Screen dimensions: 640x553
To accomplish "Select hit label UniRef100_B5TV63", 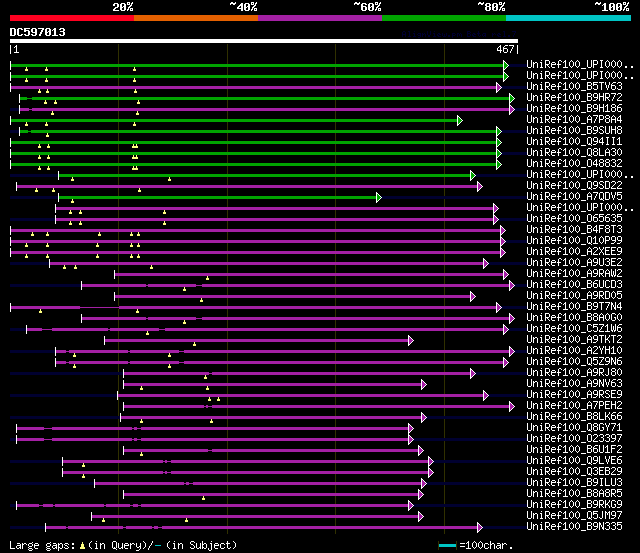I will 574,87.
